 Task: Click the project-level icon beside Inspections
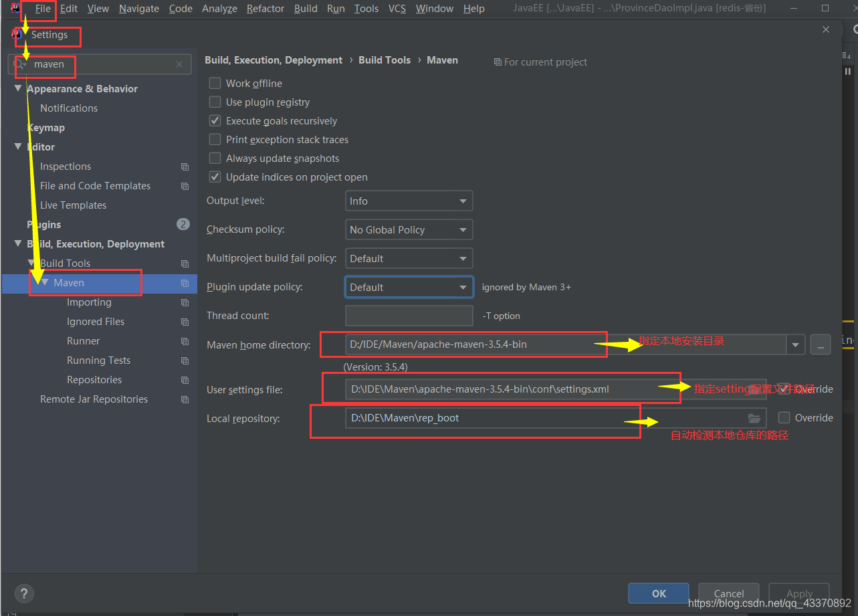(185, 167)
